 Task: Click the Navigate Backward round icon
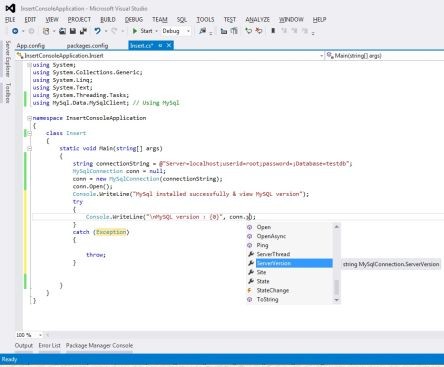tap(15, 31)
